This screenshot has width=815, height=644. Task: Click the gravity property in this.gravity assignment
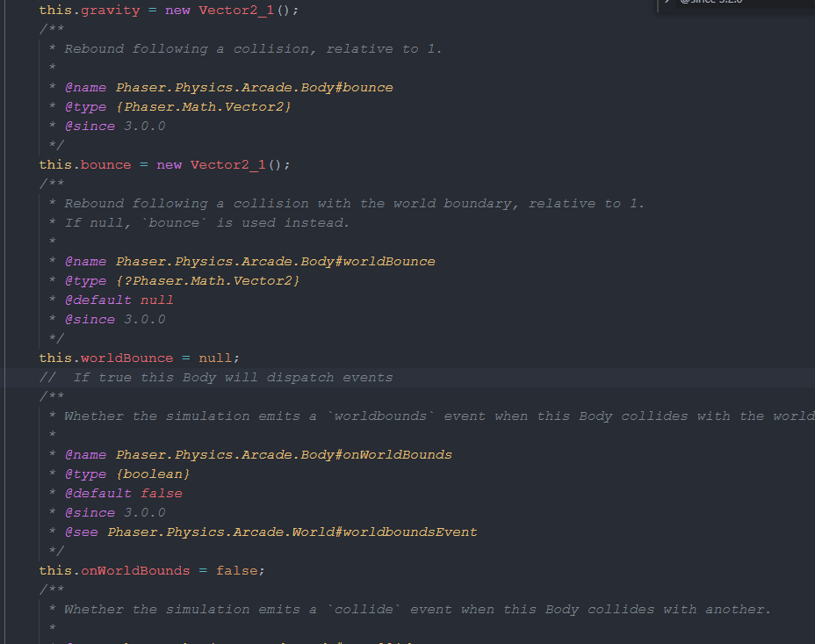pyautogui.click(x=110, y=11)
